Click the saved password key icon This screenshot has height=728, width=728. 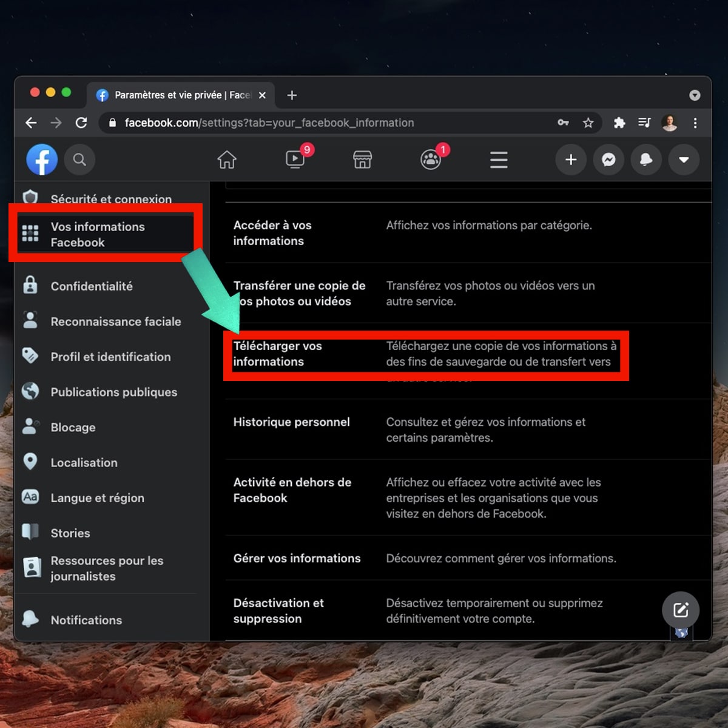(x=563, y=123)
